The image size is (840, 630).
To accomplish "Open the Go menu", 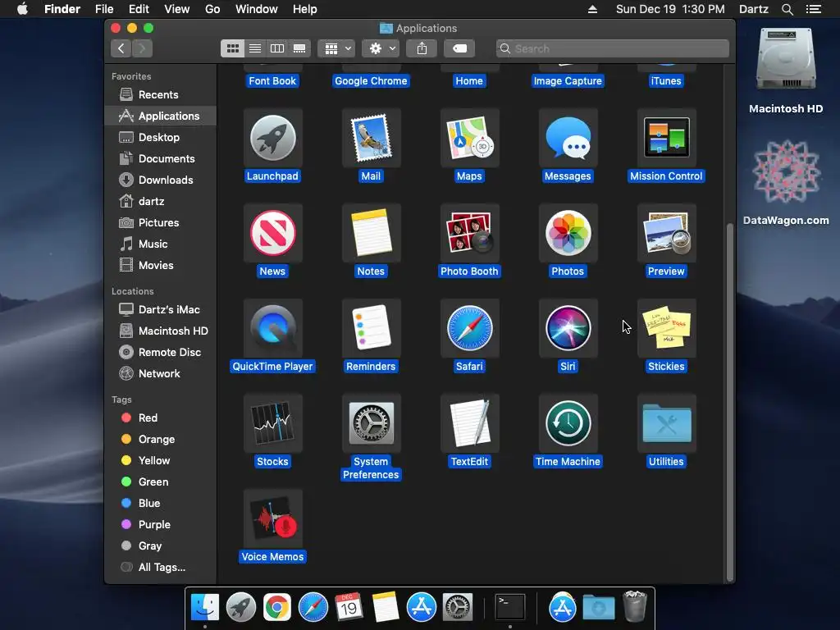I will coord(212,9).
